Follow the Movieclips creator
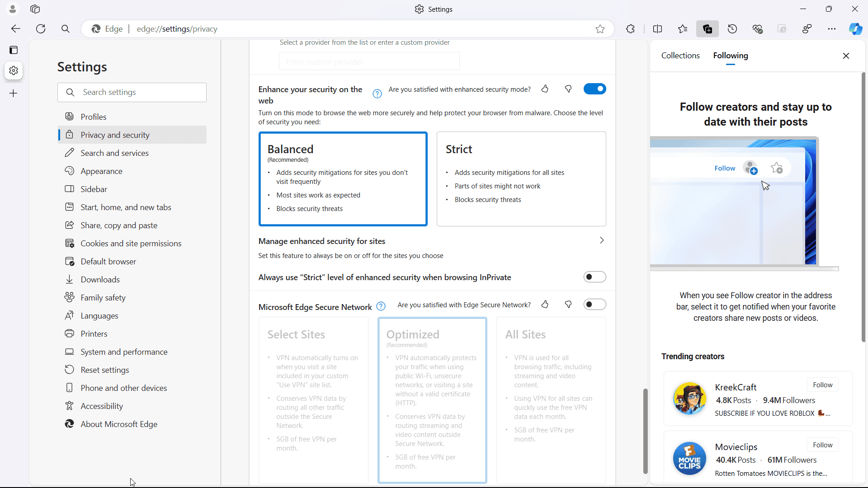The image size is (868, 488). pyautogui.click(x=822, y=445)
